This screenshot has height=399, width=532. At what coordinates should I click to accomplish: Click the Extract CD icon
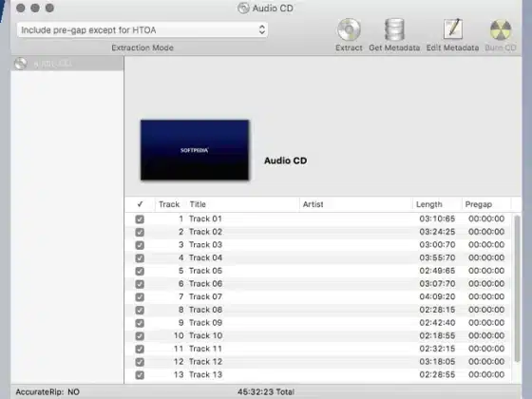pyautogui.click(x=349, y=29)
